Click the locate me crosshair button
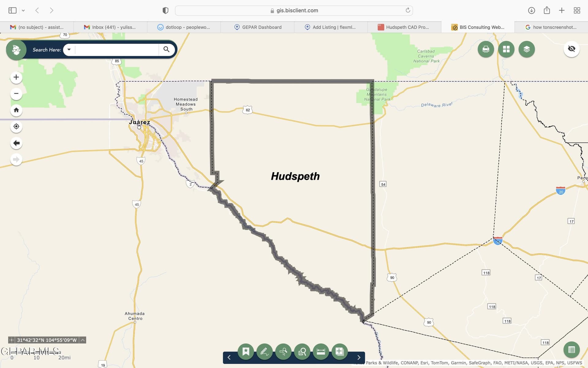 tap(16, 126)
